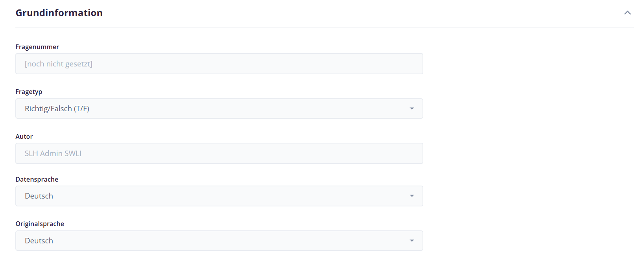Focus the Fragenummer input field
This screenshot has width=644, height=276.
219,64
